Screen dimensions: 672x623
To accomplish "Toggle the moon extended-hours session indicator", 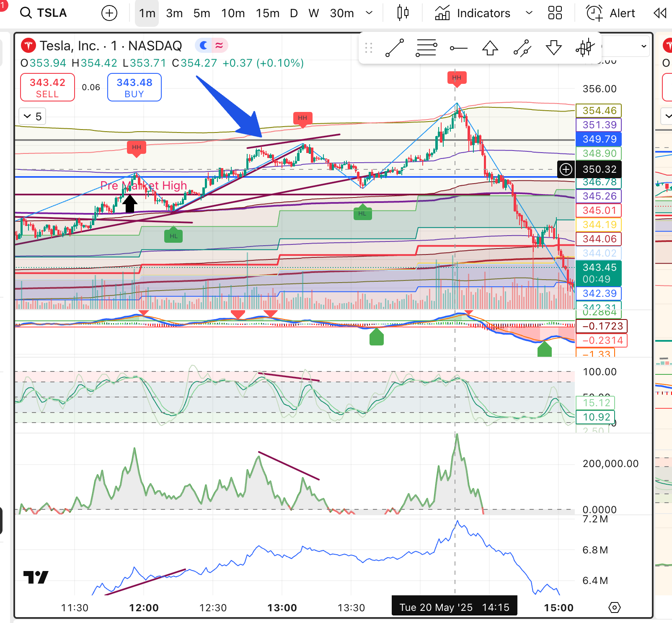I will [x=204, y=45].
